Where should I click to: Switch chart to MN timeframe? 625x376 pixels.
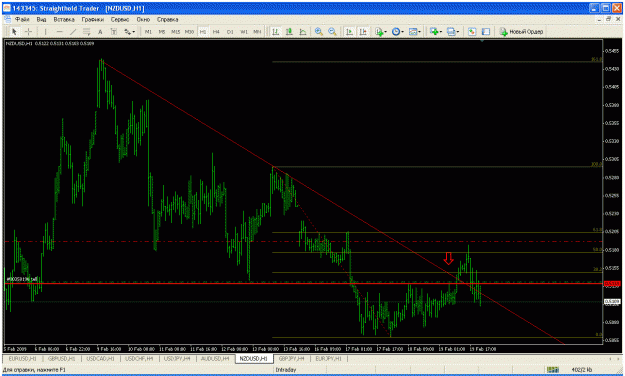coord(257,31)
